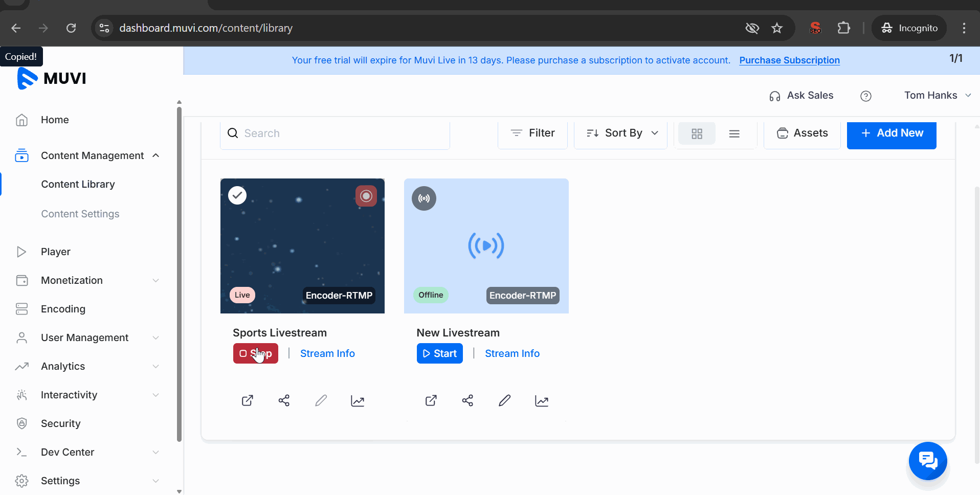Stop the Sports Livestream broadcast
The height and width of the screenshot is (495, 980).
tap(256, 353)
